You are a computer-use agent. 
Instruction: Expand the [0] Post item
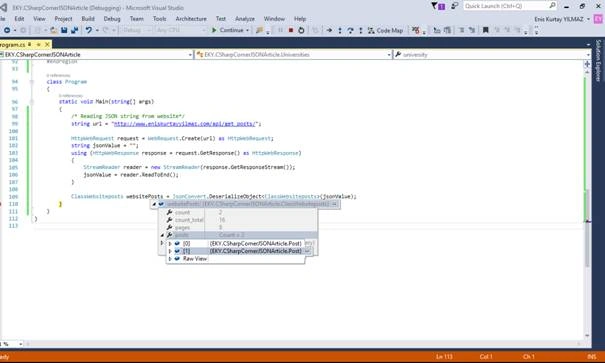(x=170, y=244)
